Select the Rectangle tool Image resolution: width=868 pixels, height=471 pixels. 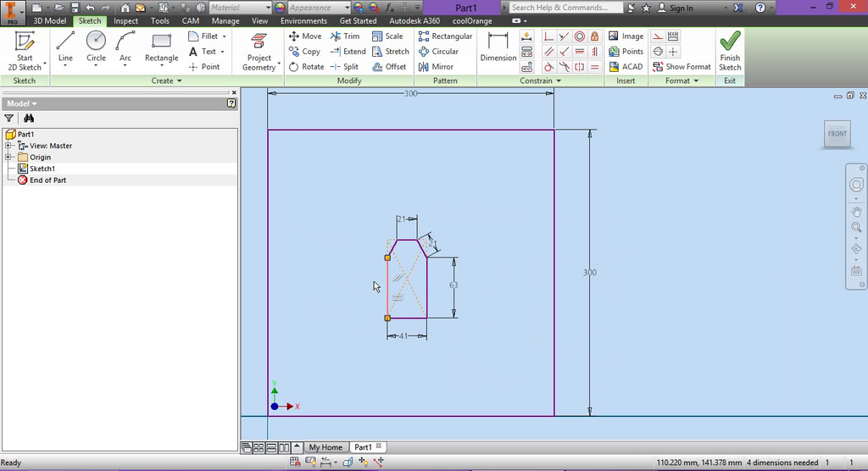pos(161,47)
